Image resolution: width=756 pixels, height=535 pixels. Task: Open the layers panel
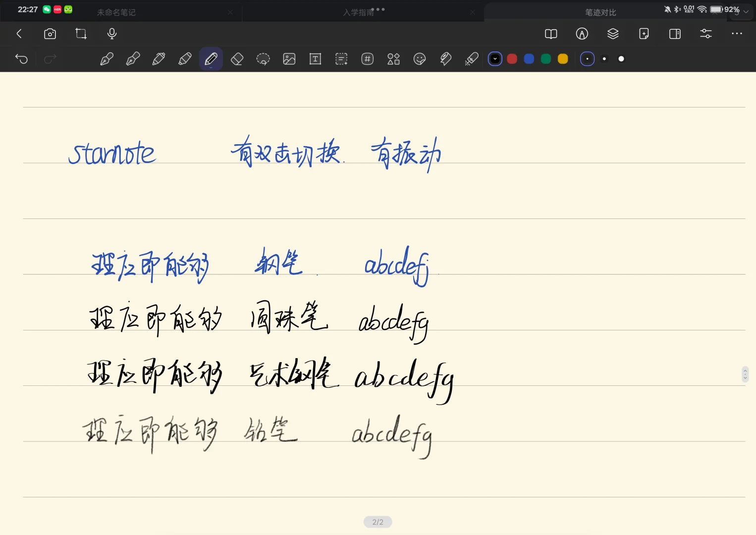coord(613,34)
